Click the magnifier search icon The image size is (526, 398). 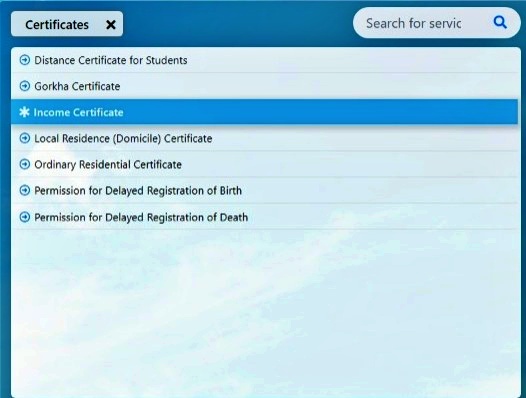[500, 22]
